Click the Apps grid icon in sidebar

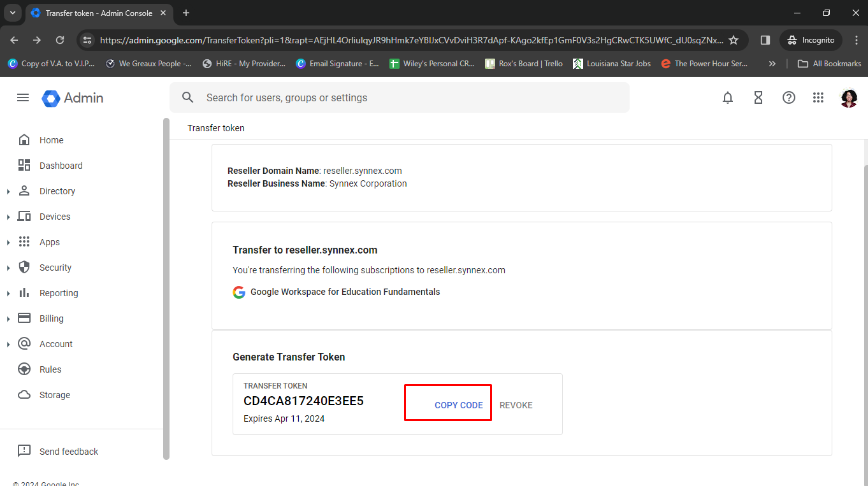pyautogui.click(x=24, y=242)
